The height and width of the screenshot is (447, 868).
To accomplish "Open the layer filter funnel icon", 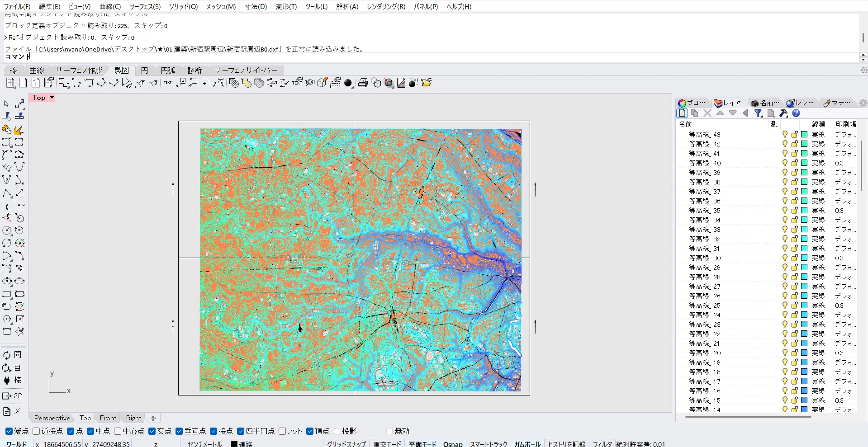I will click(x=759, y=113).
